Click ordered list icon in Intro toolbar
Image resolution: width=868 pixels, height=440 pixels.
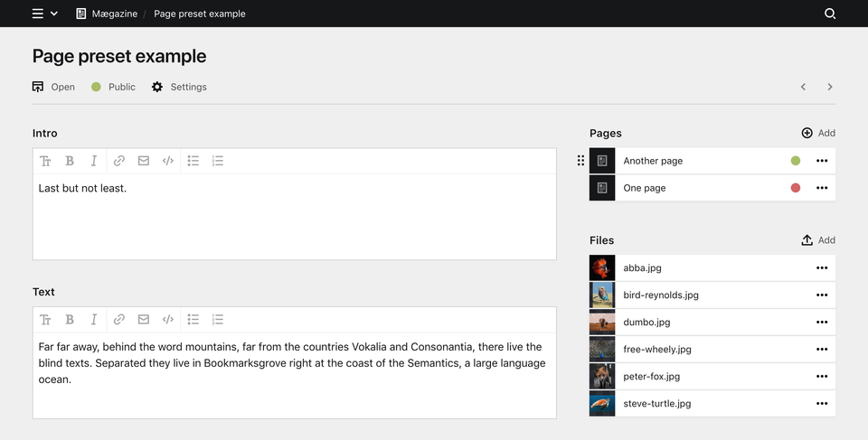218,161
